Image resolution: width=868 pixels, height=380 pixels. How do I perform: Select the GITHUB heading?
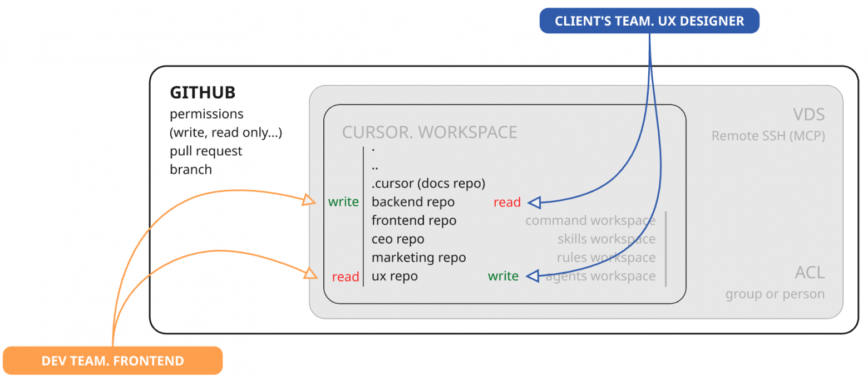203,92
